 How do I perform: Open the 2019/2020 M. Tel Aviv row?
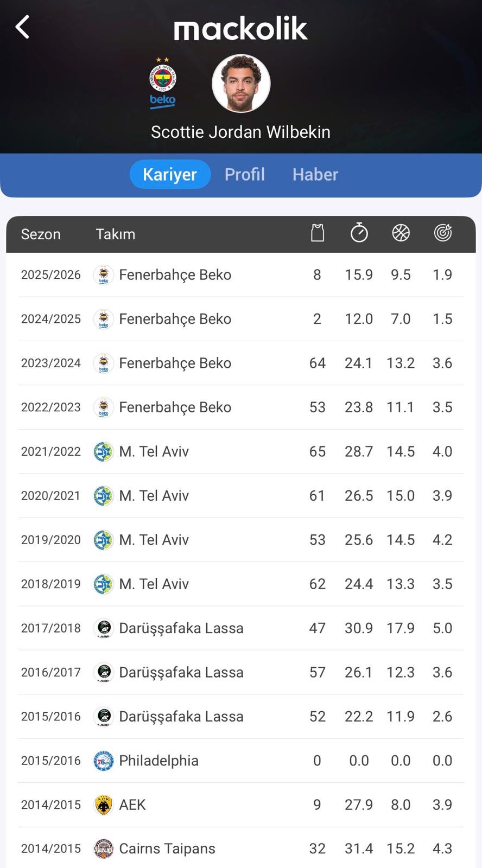(x=240, y=540)
